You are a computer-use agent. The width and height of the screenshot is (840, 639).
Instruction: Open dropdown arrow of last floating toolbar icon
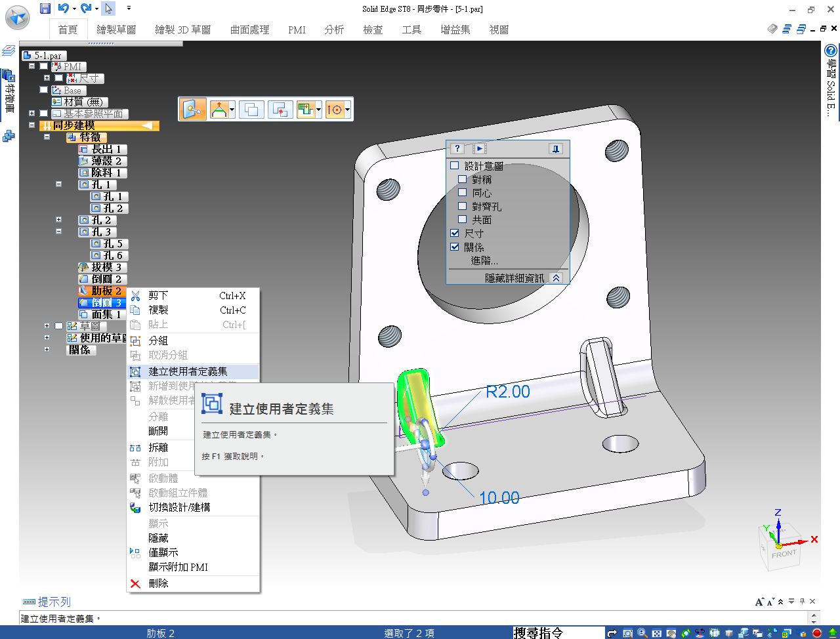tap(347, 110)
